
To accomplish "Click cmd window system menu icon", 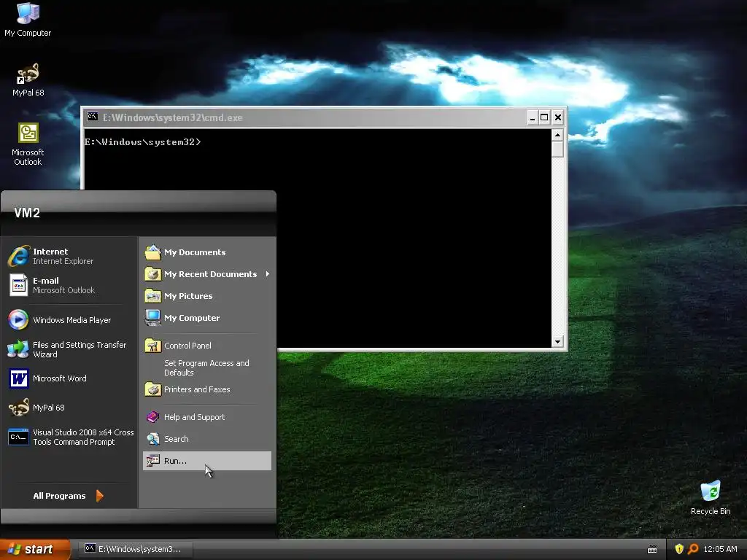I will [93, 117].
